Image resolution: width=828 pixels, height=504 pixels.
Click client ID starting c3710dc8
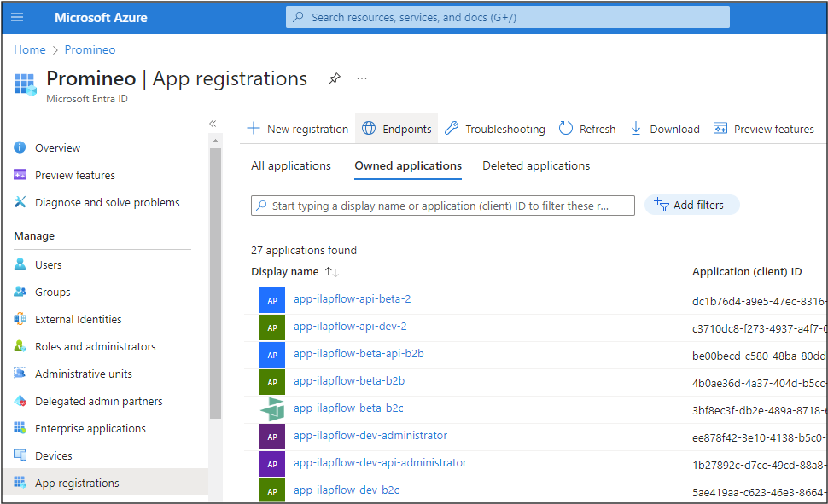pyautogui.click(x=758, y=329)
